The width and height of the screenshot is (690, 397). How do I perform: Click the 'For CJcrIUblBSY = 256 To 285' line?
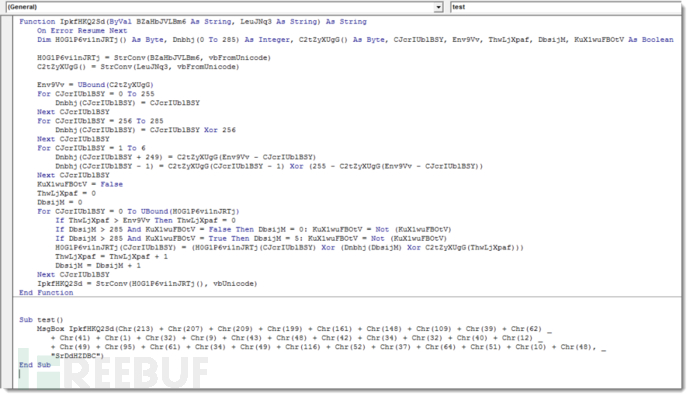pos(100,121)
